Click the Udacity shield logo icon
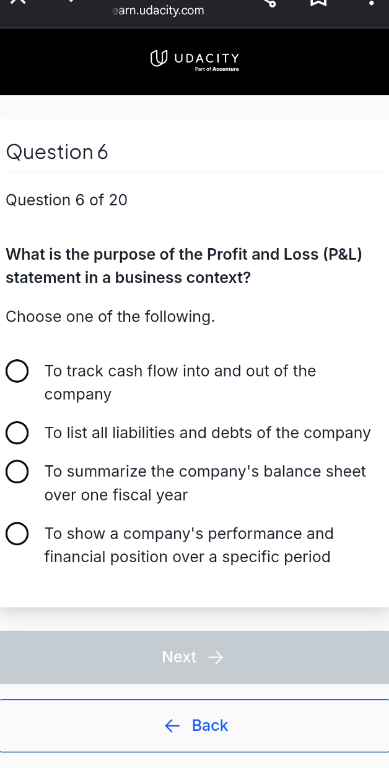The height and width of the screenshot is (768, 389). tap(156, 59)
